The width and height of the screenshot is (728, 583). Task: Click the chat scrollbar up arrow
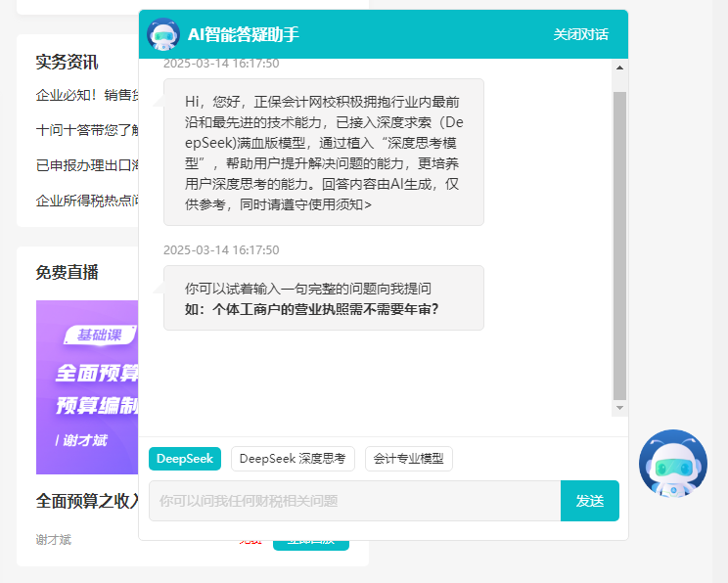pos(619,67)
